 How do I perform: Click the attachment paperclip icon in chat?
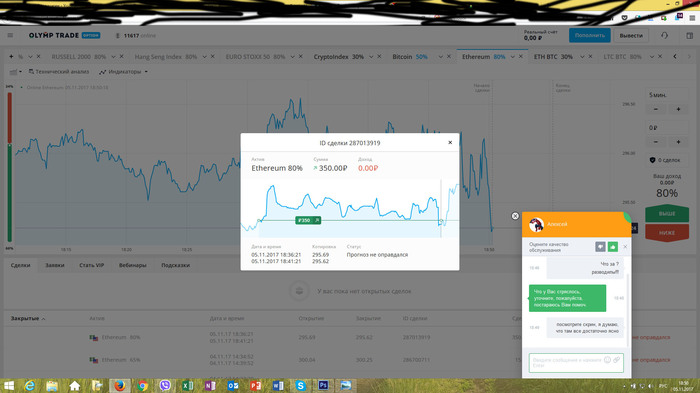point(617,360)
